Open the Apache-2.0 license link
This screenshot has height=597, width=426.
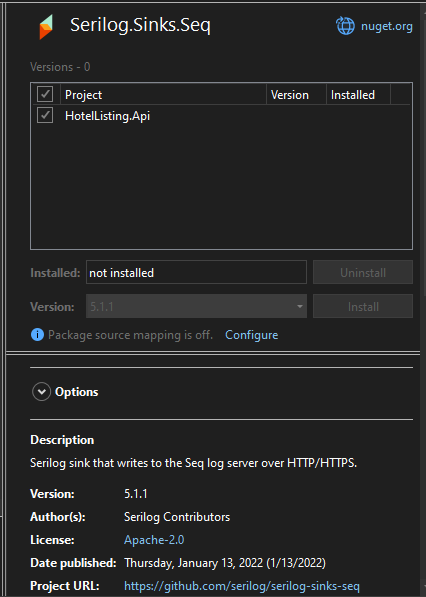tap(154, 540)
